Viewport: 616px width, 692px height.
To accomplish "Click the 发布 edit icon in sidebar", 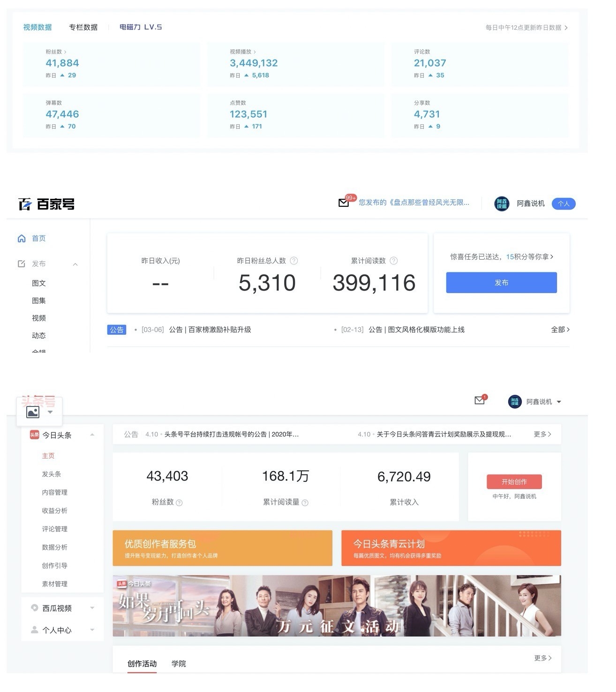I will (22, 264).
